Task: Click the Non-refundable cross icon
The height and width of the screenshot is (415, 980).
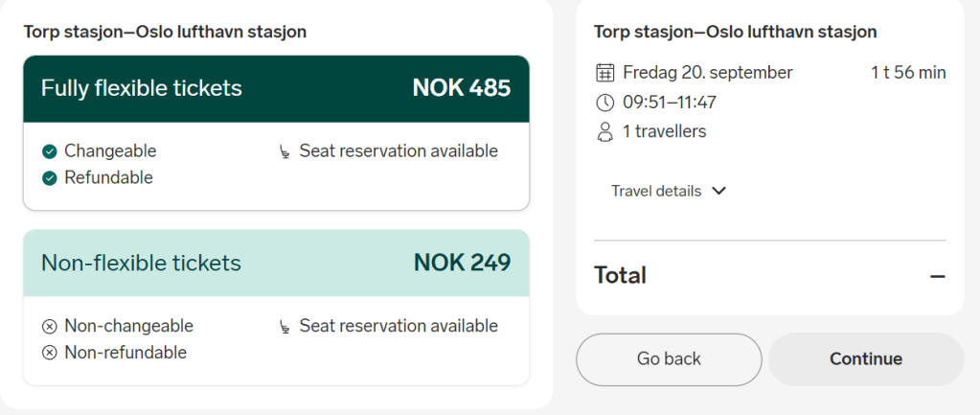Action: 50,353
